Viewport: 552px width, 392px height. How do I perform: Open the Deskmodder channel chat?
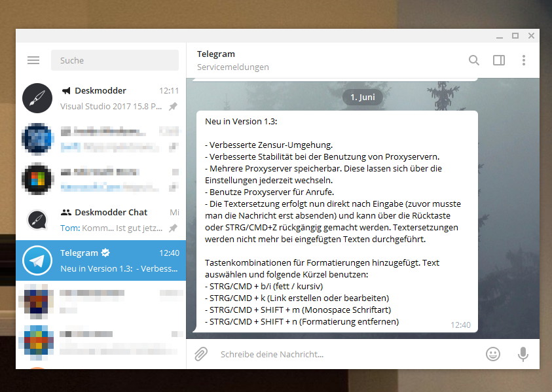click(x=101, y=98)
